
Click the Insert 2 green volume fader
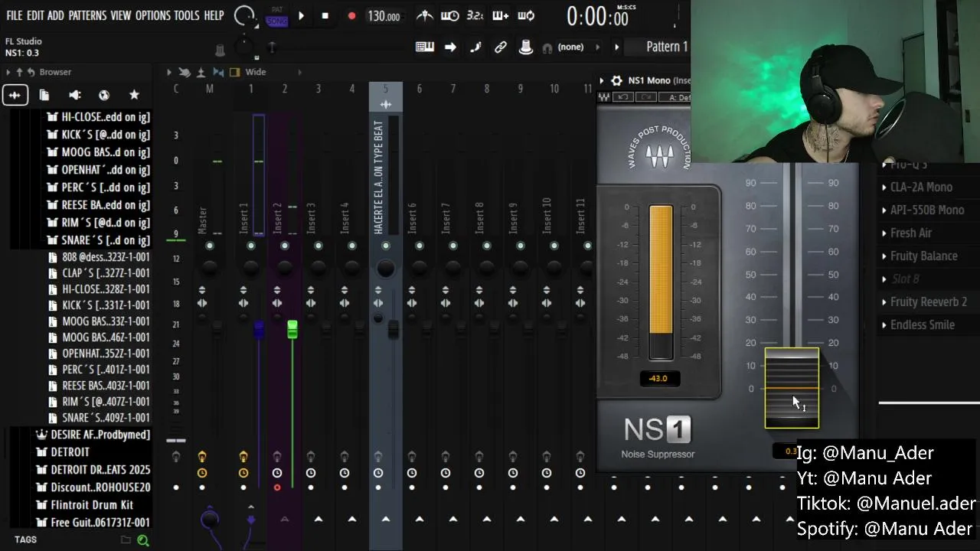292,330
